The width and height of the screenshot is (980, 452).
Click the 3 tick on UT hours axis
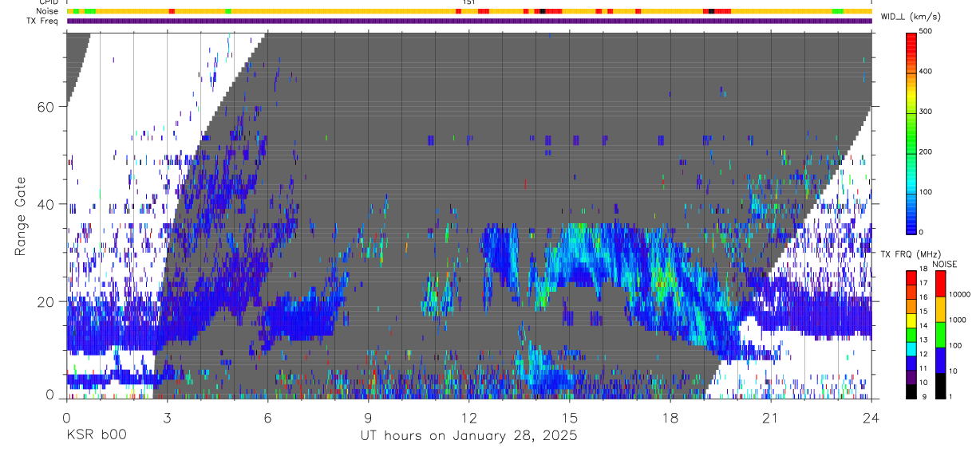pos(167,418)
